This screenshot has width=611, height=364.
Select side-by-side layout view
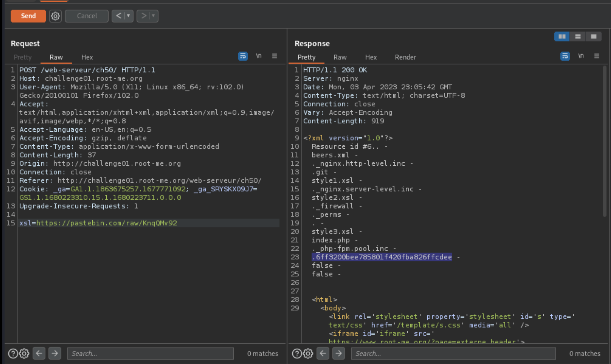coord(562,37)
